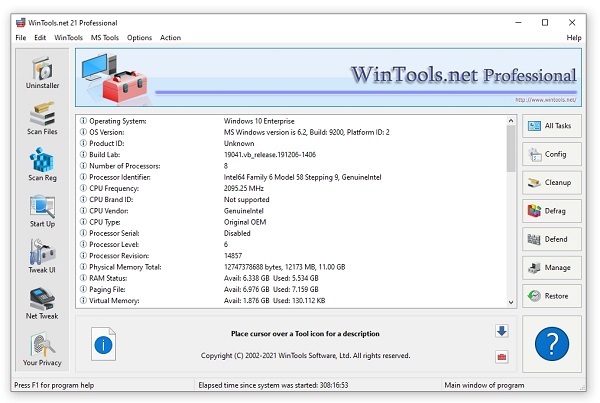
Task: Open the WinTools menu
Action: click(68, 38)
